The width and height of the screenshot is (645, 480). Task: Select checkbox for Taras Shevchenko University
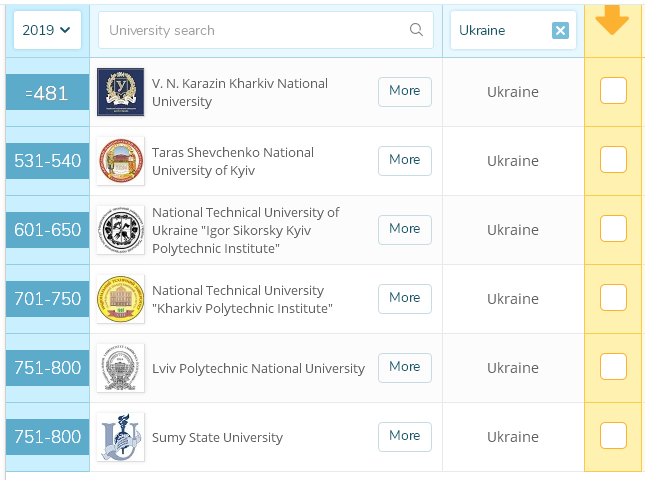(x=613, y=160)
